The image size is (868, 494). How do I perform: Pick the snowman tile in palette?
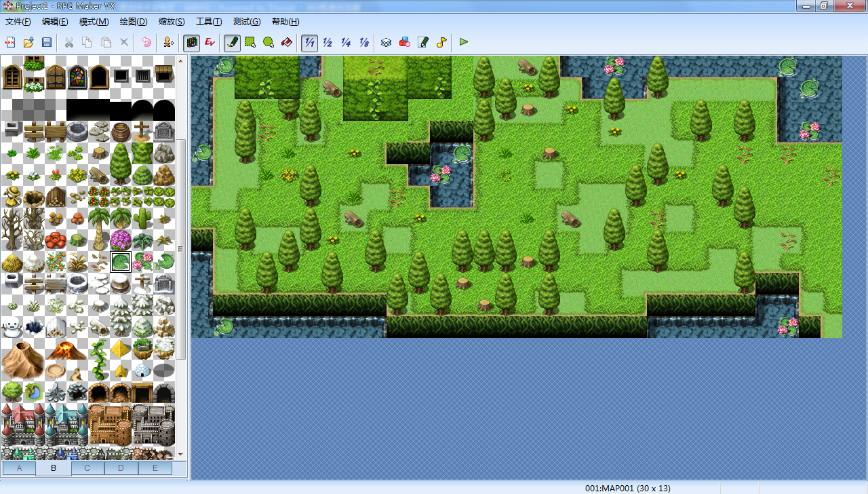point(12,327)
